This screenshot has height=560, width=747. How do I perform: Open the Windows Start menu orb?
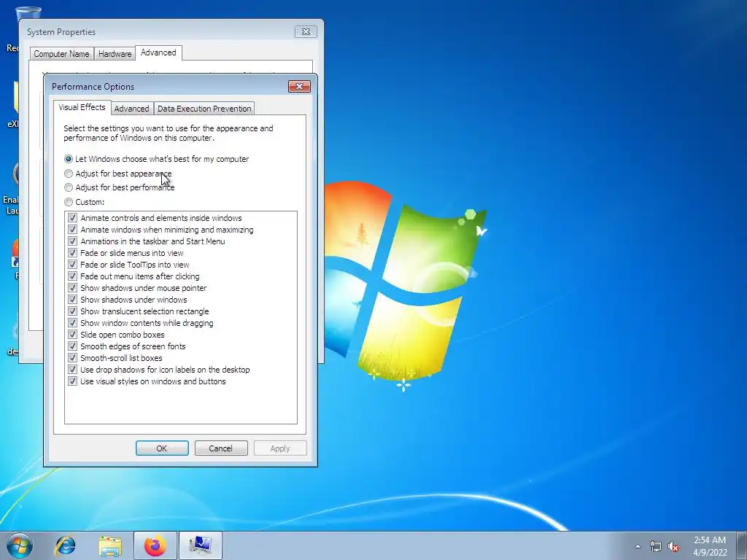tap(20, 545)
